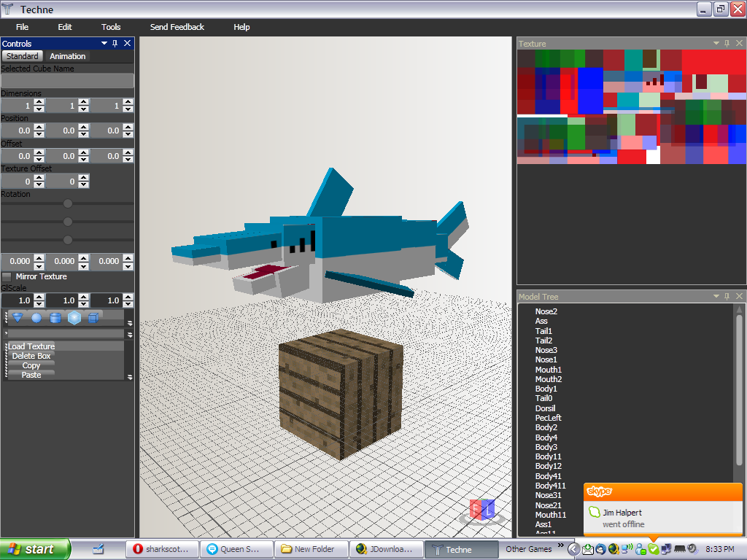Open the Model Tree panel dropdown arrow

tap(715, 296)
